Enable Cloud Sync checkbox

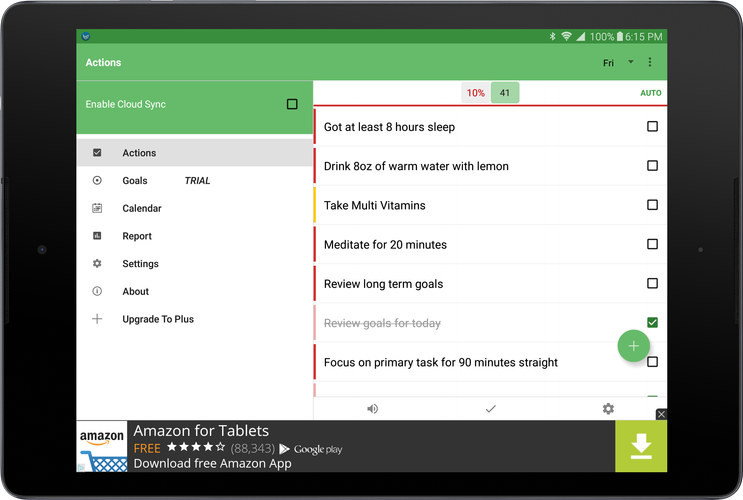point(292,104)
